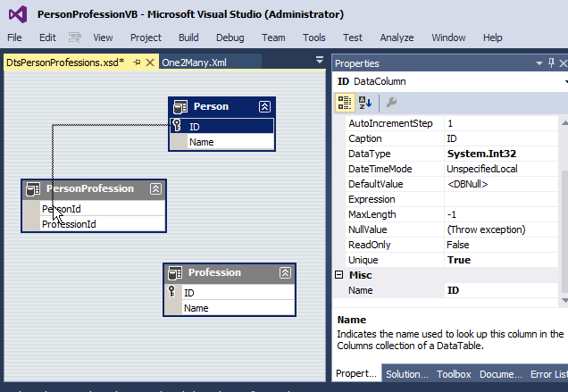Open the Project menu
Viewport: 568px width, 392px height.
tap(146, 38)
